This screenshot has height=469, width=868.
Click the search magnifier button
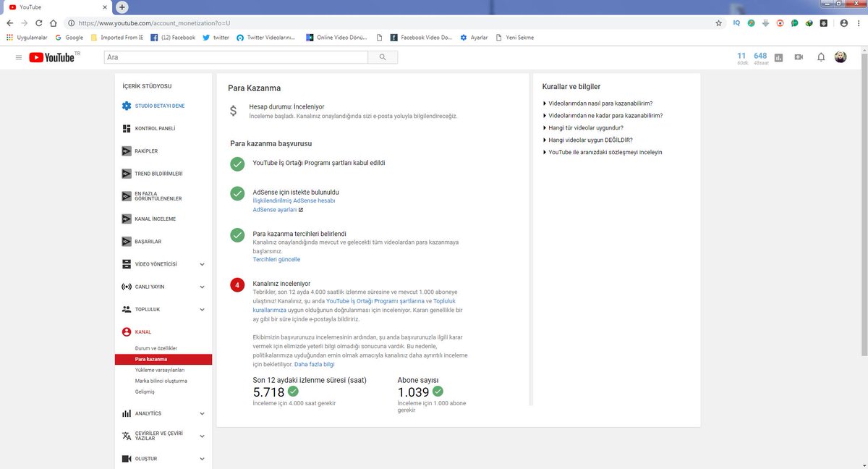coord(383,56)
